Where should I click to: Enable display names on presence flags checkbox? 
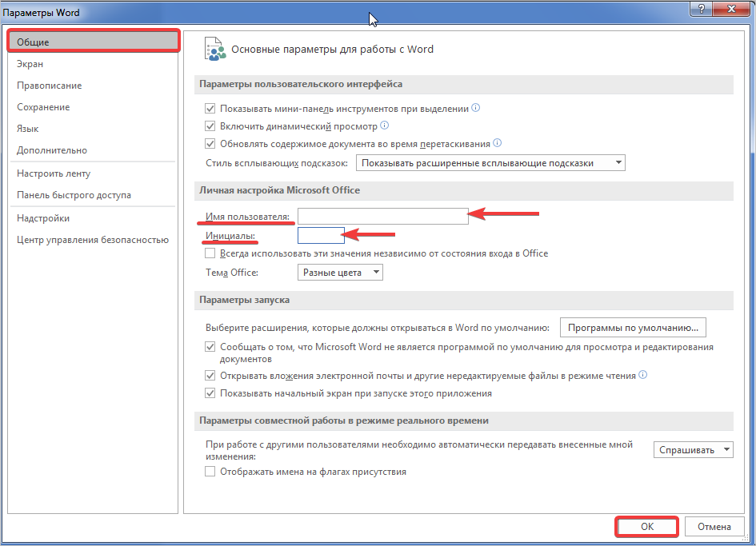pyautogui.click(x=210, y=472)
